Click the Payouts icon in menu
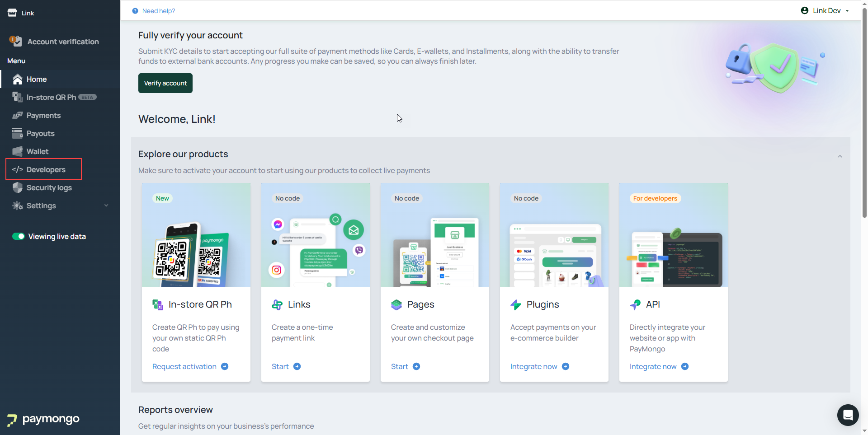868x435 pixels. [x=18, y=133]
